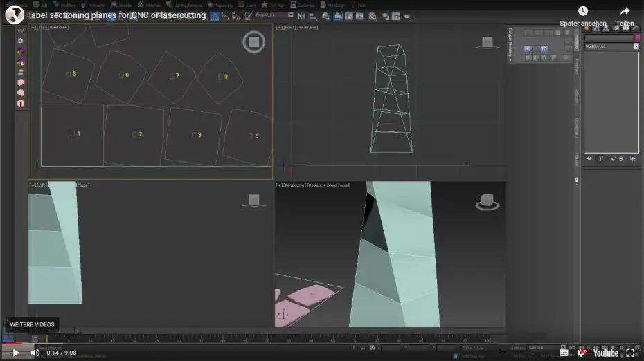Viewport: 644px width, 361px height.
Task: Open Render Setup icon
Action: (385, 16)
